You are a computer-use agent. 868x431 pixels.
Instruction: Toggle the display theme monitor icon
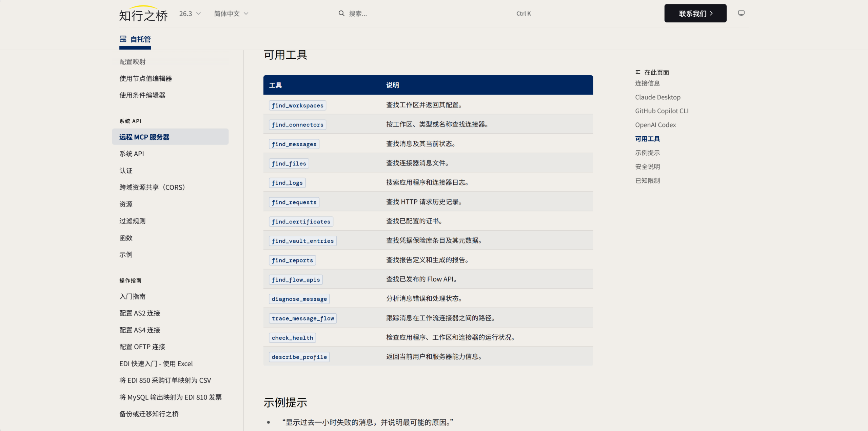pyautogui.click(x=741, y=13)
